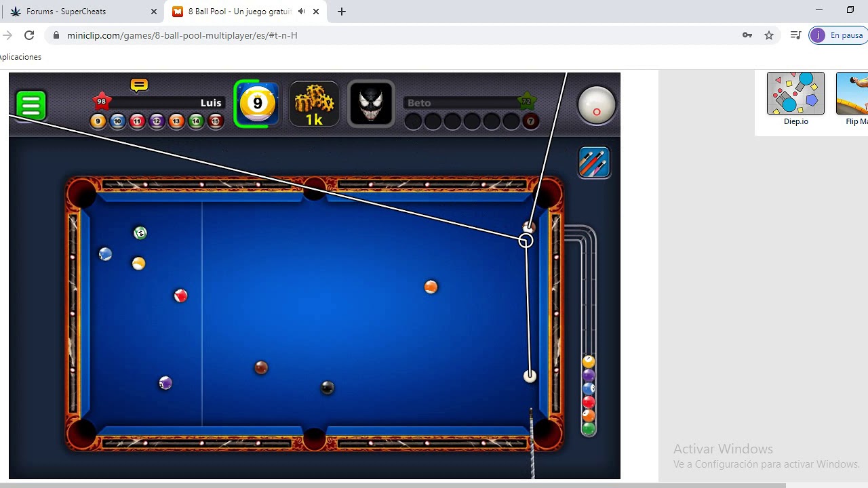Click the orange ball mid-table
The height and width of the screenshot is (488, 868).
(x=431, y=287)
